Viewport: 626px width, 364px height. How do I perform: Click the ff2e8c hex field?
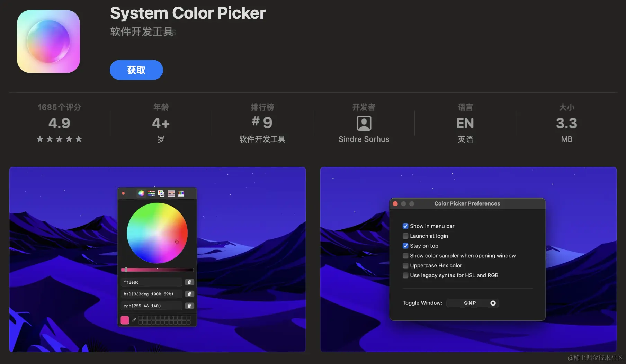pyautogui.click(x=151, y=282)
